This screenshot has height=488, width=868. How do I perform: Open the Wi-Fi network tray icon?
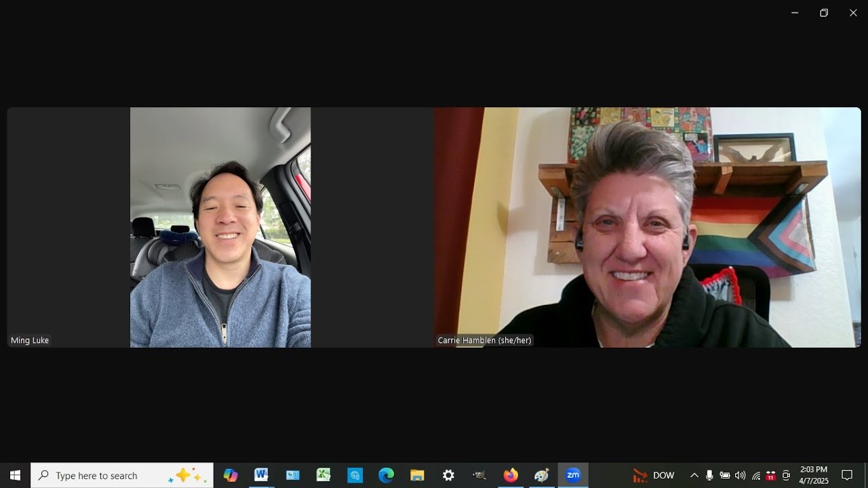pos(755,475)
